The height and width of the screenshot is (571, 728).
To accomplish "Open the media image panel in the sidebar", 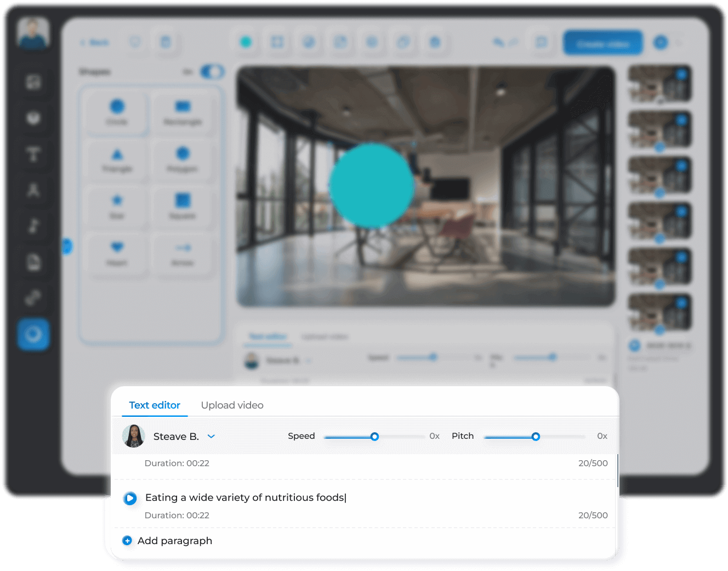I will point(33,82).
